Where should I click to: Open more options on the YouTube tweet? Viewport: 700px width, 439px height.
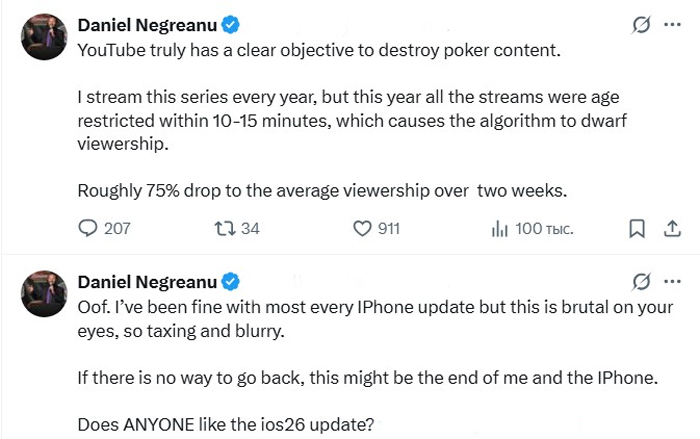[672, 25]
